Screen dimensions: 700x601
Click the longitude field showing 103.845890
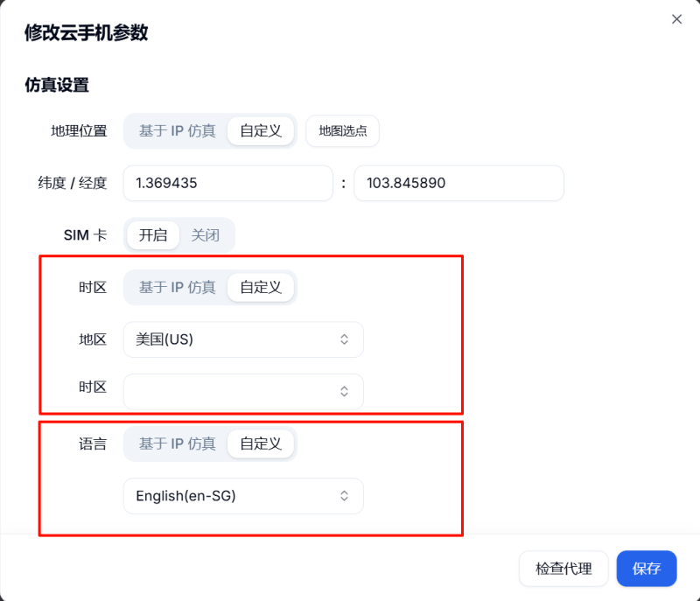(458, 184)
